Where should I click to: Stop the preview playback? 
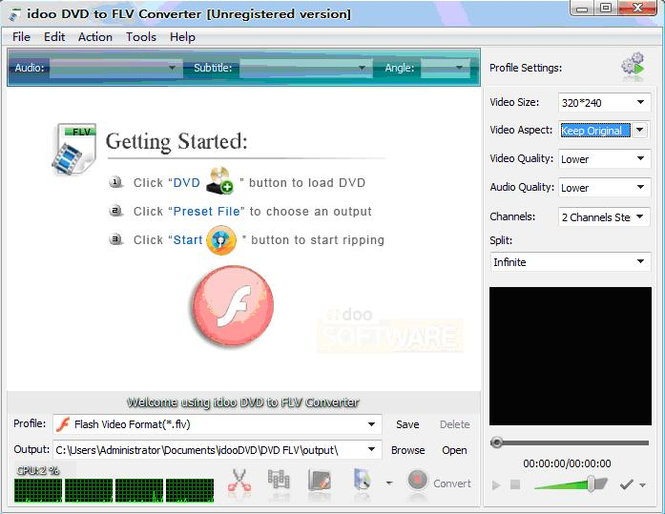515,484
